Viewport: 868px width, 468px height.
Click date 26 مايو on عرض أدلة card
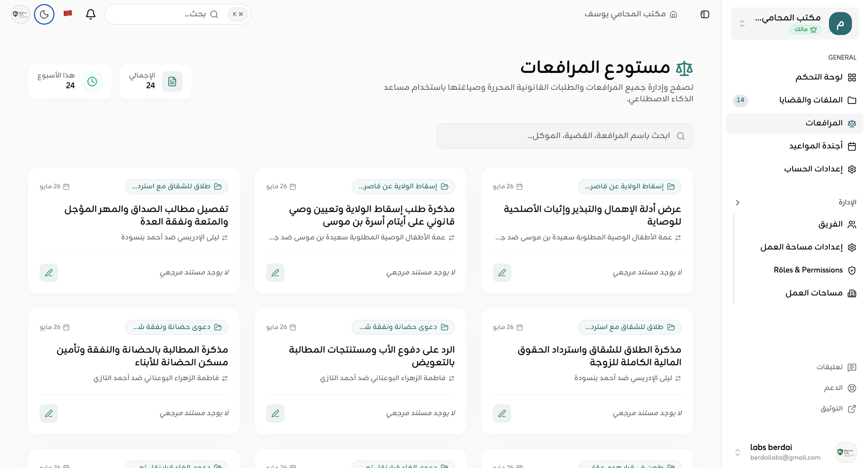click(507, 186)
